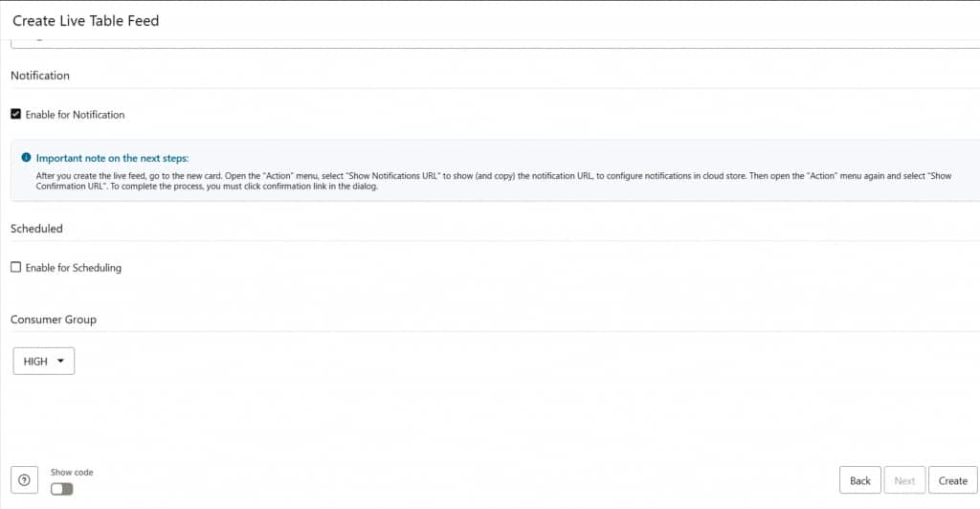Click the info icon in the important note
The width and height of the screenshot is (980, 509).
(27, 158)
